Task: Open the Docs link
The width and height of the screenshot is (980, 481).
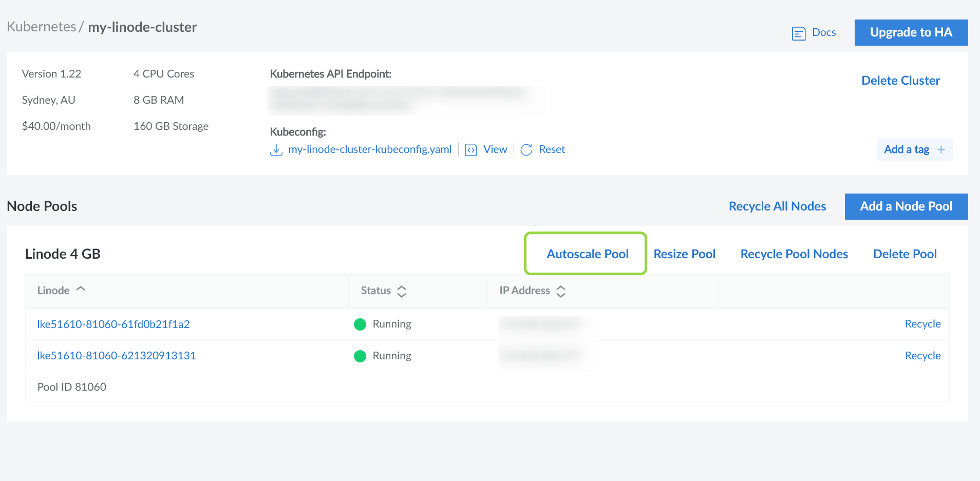Action: [x=824, y=32]
